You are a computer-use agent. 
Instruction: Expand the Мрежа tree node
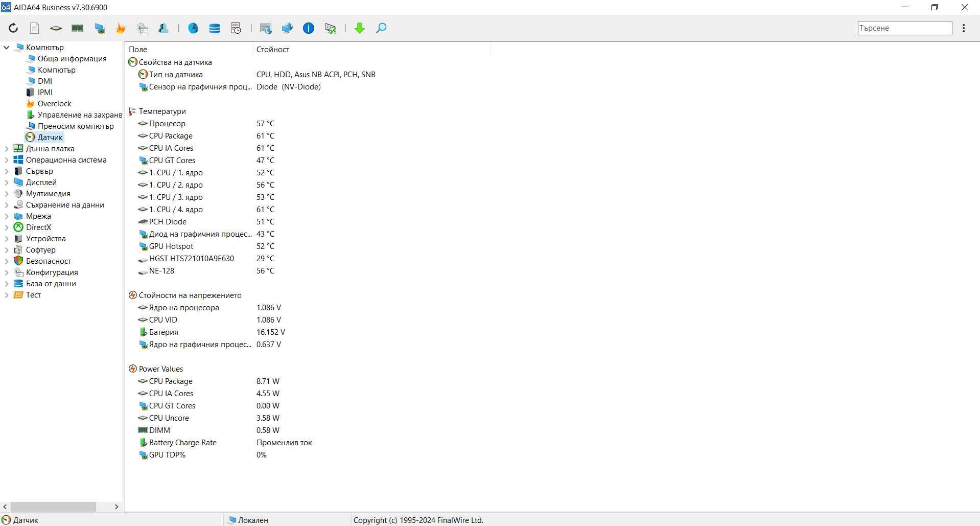[6, 216]
